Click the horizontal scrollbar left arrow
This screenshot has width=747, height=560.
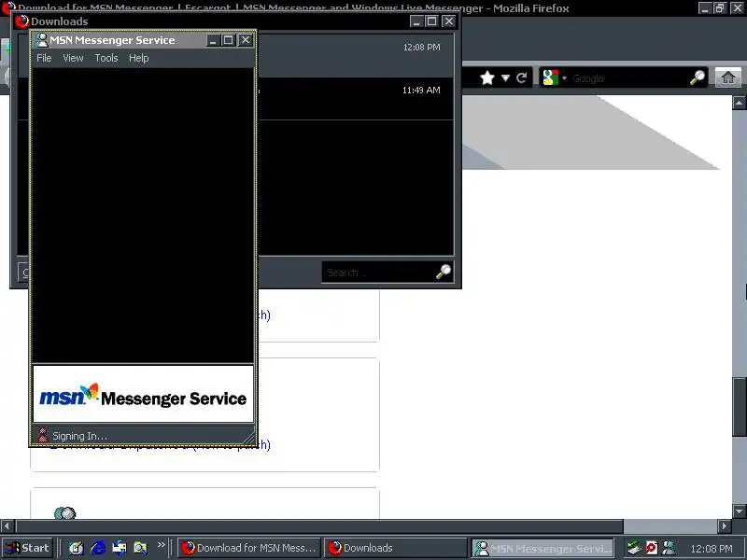7,526
